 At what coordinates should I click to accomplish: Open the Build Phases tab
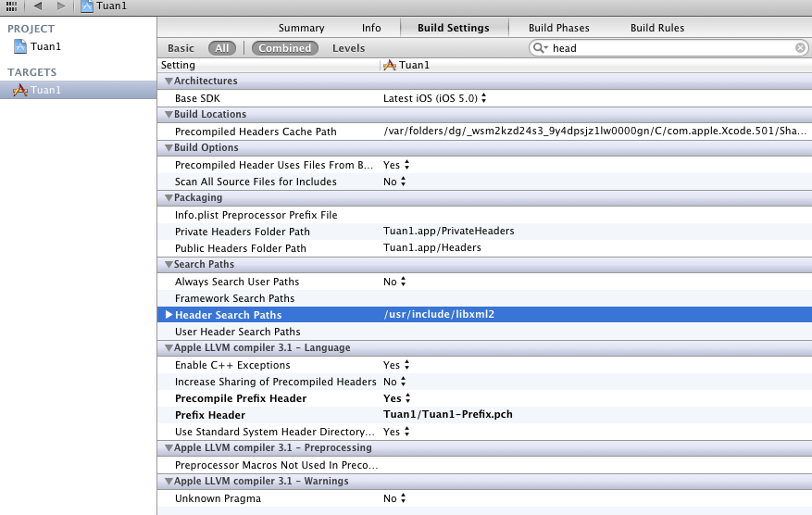pyautogui.click(x=558, y=28)
